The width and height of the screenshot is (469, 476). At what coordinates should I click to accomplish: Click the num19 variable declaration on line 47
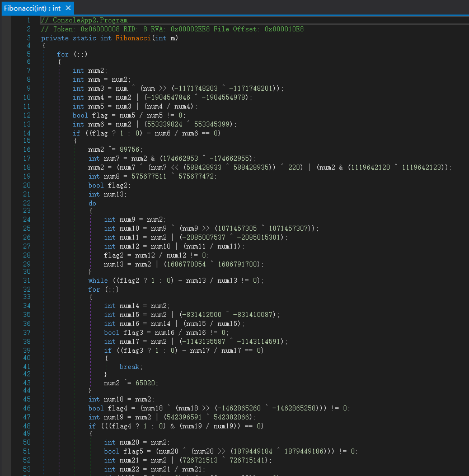(114, 417)
